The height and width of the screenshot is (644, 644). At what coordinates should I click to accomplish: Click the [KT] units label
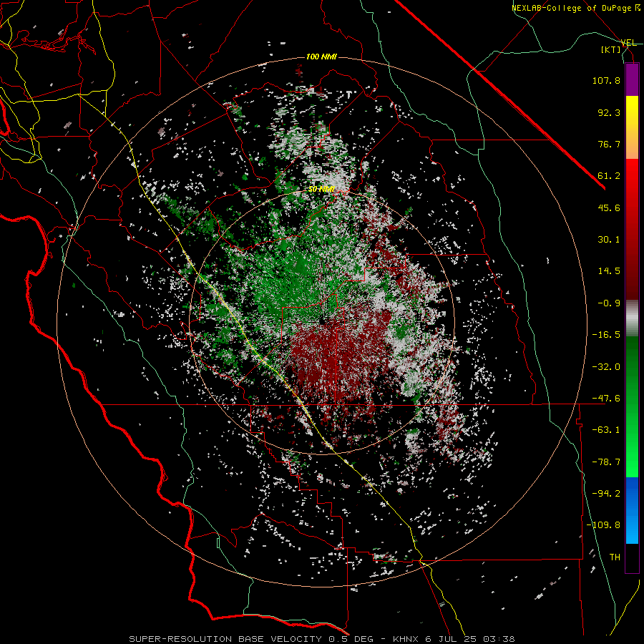(x=610, y=49)
